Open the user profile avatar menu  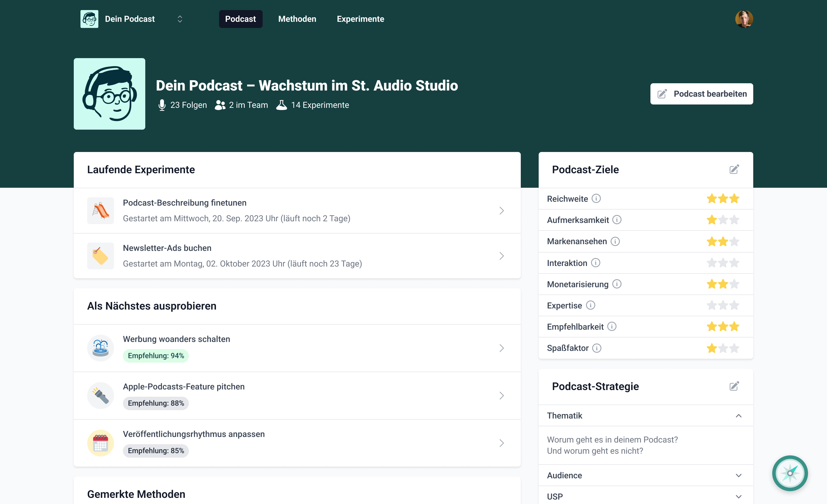(744, 19)
